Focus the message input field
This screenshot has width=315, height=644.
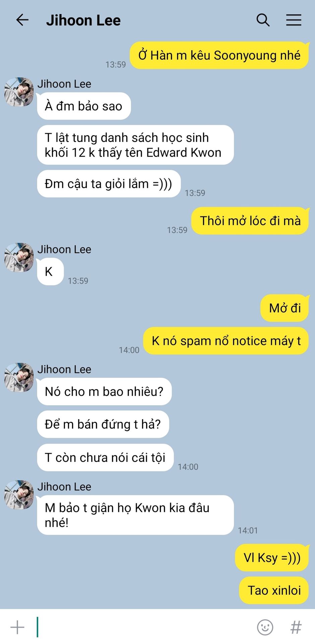point(144,627)
